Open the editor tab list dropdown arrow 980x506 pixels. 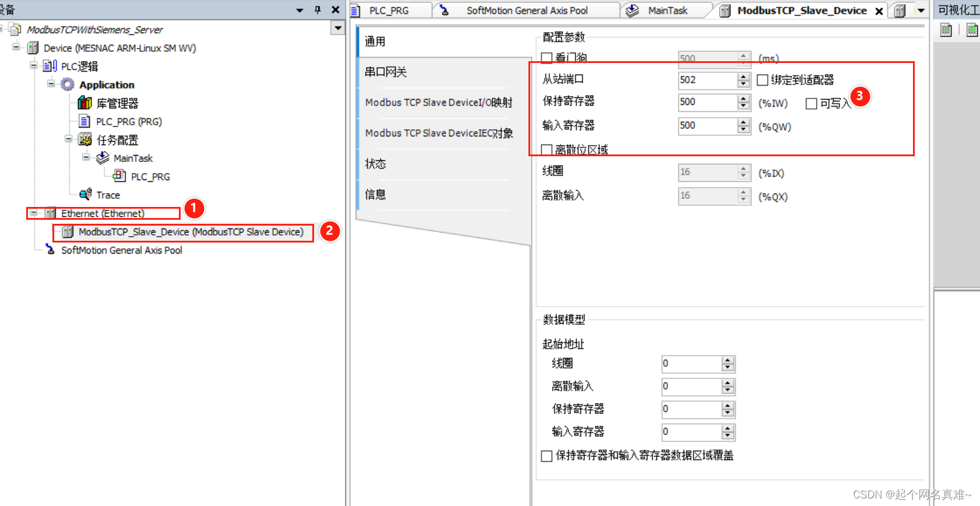pyautogui.click(x=921, y=10)
